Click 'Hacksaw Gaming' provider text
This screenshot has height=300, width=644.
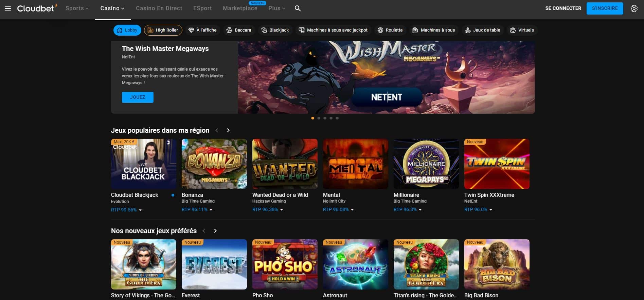click(269, 201)
